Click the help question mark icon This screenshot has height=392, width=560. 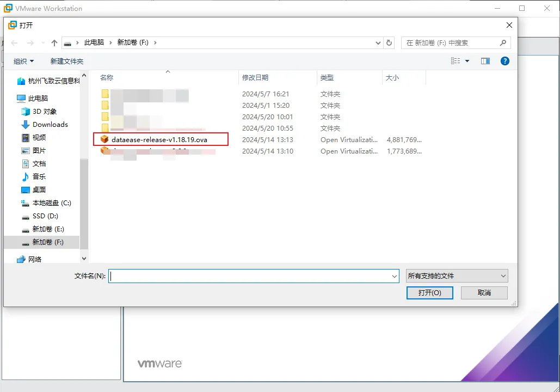click(x=504, y=61)
